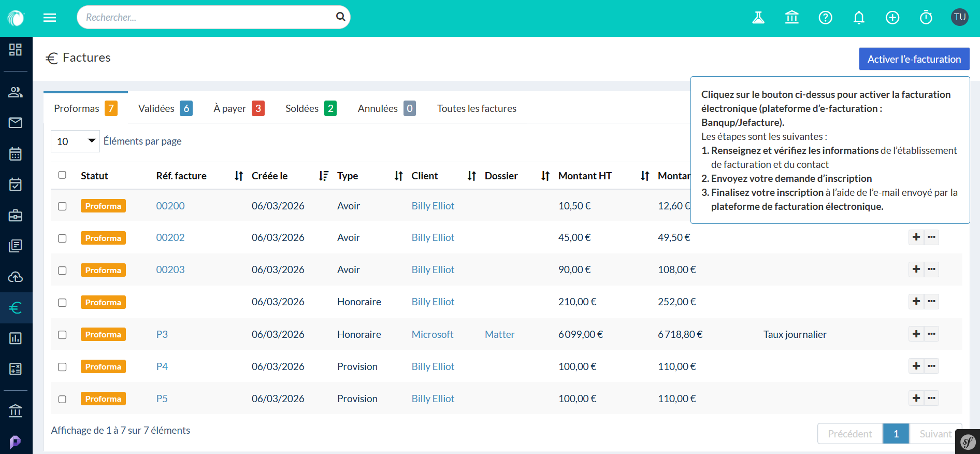Click the Activer l'e-facturation button
Screen dimensions: 980x454
[914, 59]
